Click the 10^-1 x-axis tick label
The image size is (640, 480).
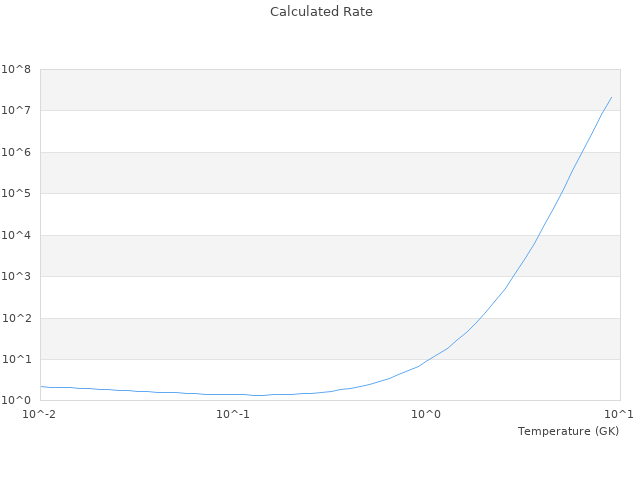233,414
